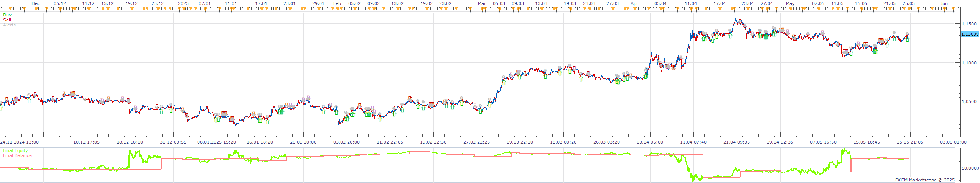The height and width of the screenshot is (183, 980).
Task: Click the 18.03 00:20 time label
Action: 563,142
